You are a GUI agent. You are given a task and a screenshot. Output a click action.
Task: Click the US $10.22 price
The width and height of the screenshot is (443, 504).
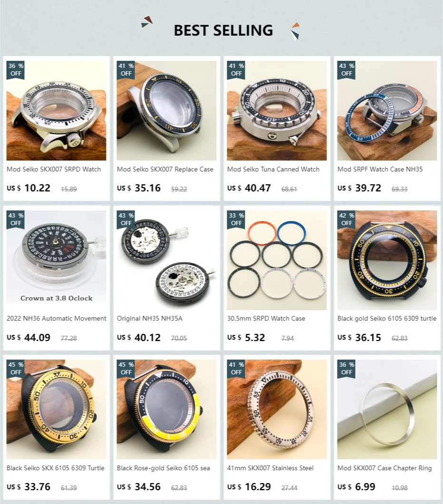pos(29,188)
